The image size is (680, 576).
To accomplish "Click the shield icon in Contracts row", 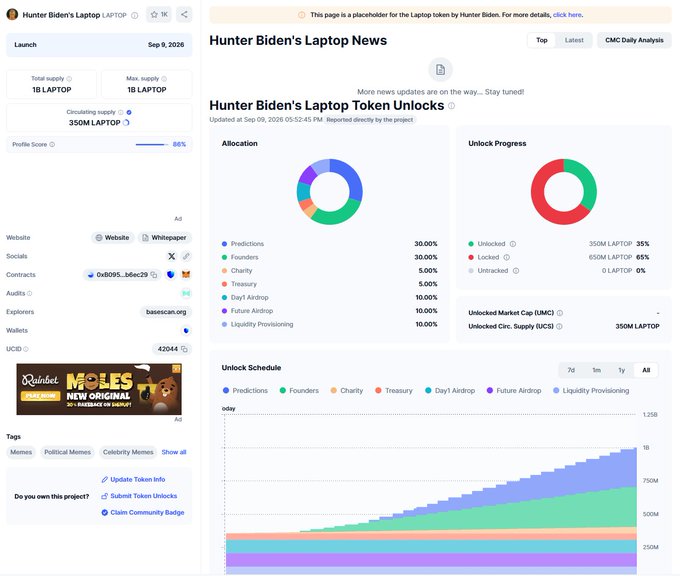I will [171, 275].
